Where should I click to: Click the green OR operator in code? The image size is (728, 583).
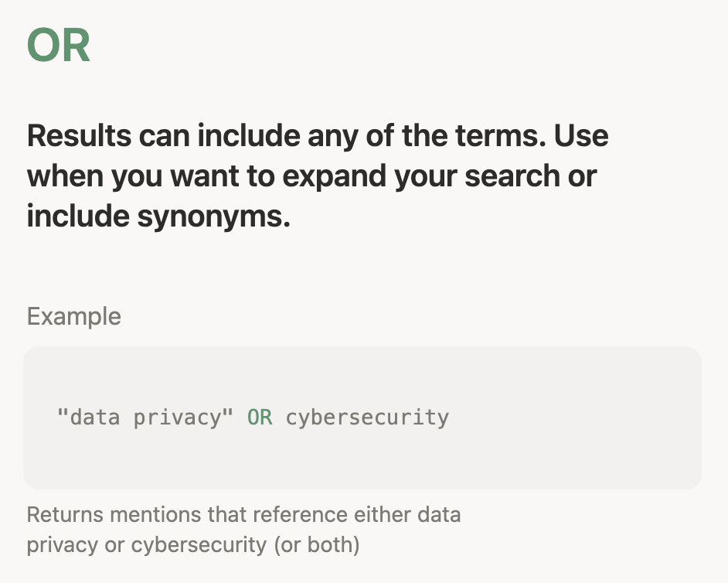260,418
